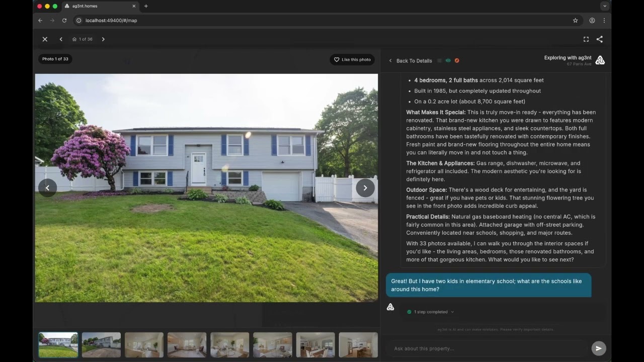Enter fullscreen mode for the viewer
644x362 pixels.
tap(586, 39)
